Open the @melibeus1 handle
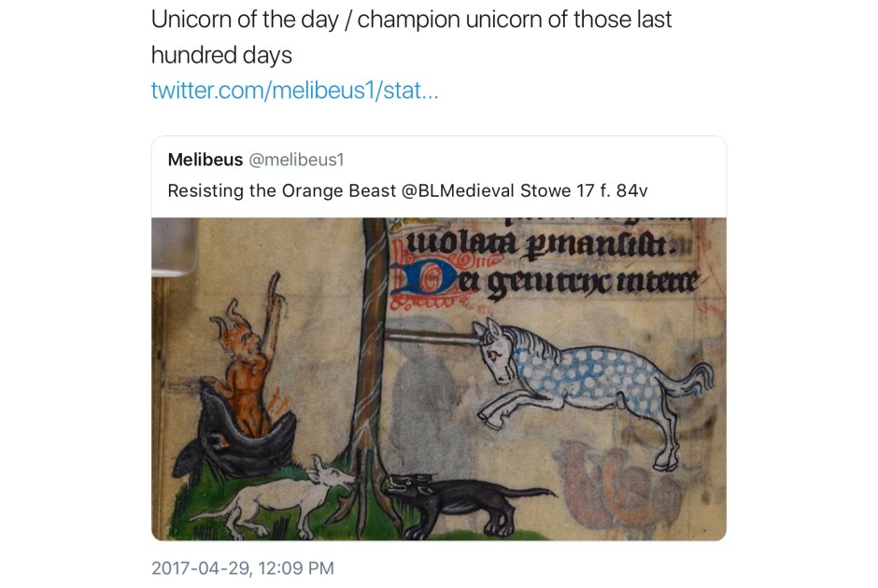Image resolution: width=878 pixels, height=588 pixels. (x=296, y=160)
